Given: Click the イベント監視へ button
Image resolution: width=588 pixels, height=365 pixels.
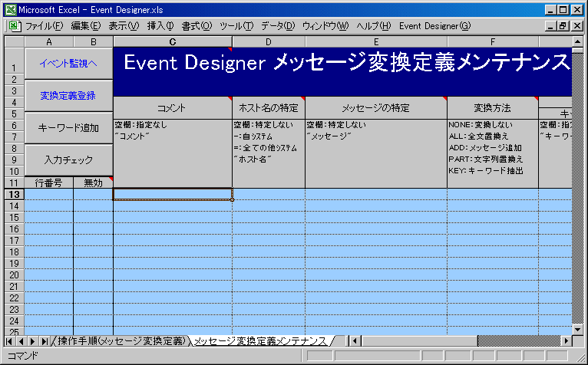Looking at the screenshot, I should pyautogui.click(x=68, y=64).
